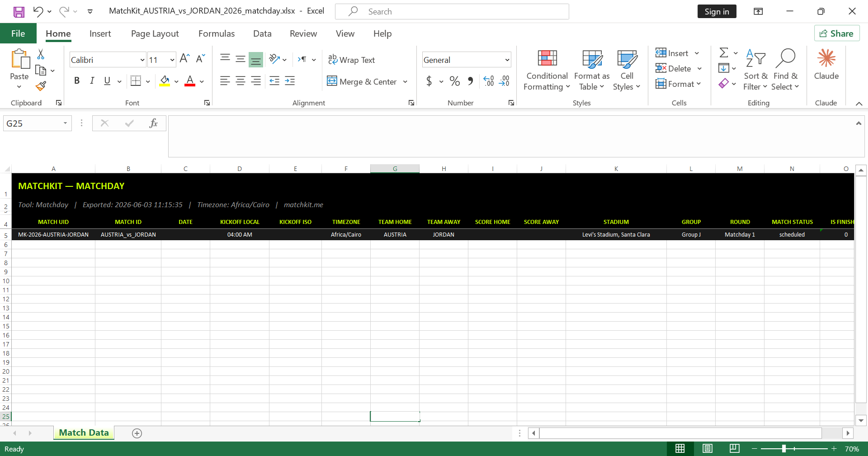
Task: Switch to Normal view in status bar
Action: pyautogui.click(x=680, y=449)
